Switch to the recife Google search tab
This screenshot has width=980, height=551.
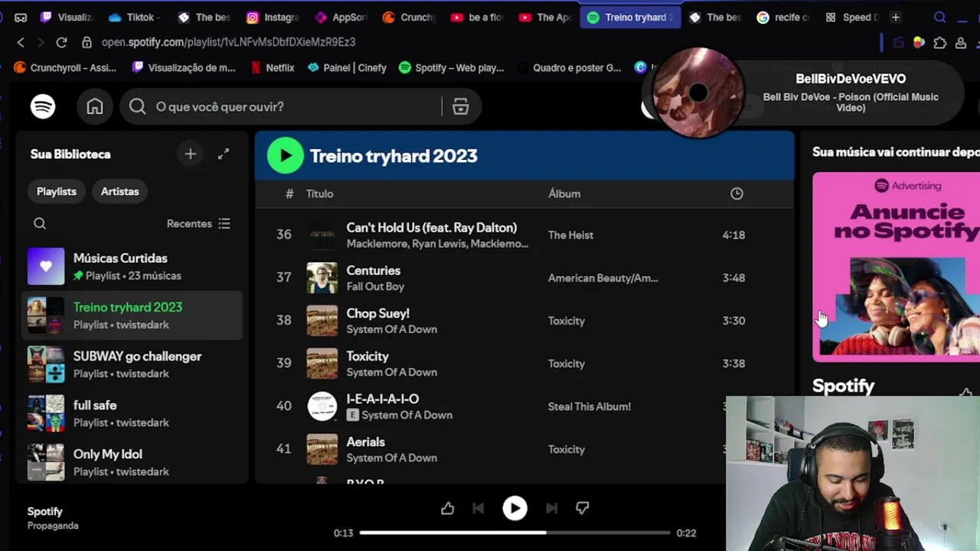pos(783,17)
